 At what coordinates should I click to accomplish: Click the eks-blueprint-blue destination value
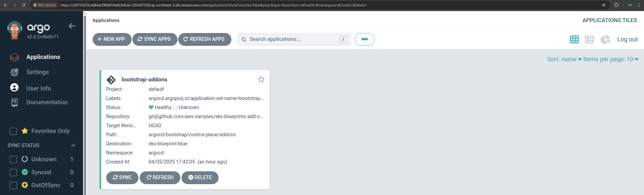tap(168, 144)
